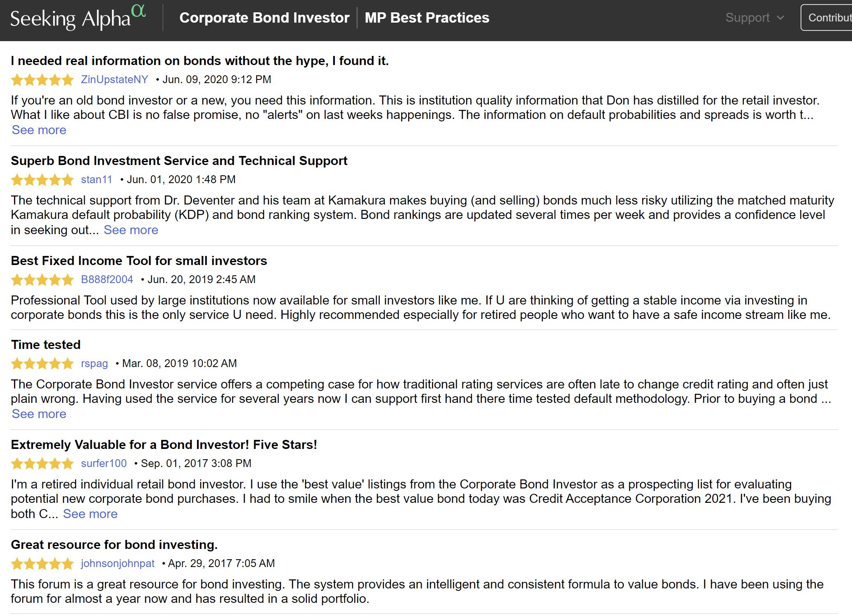Expand the Time tested review text
The height and width of the screenshot is (616, 852).
(x=39, y=414)
